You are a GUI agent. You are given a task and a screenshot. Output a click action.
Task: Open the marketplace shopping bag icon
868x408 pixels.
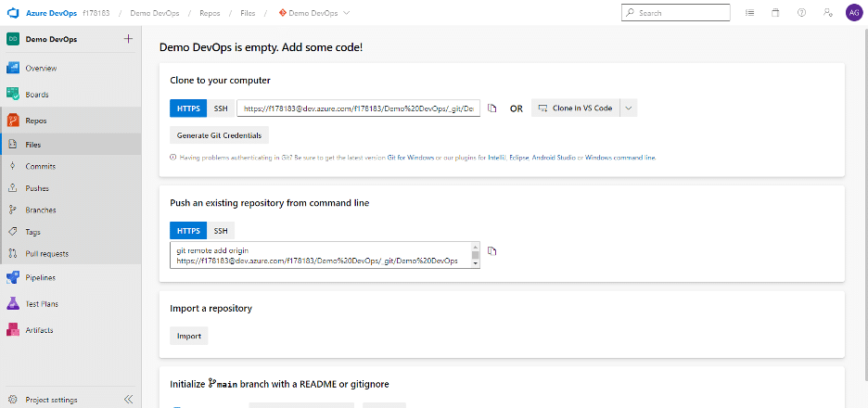tap(775, 13)
